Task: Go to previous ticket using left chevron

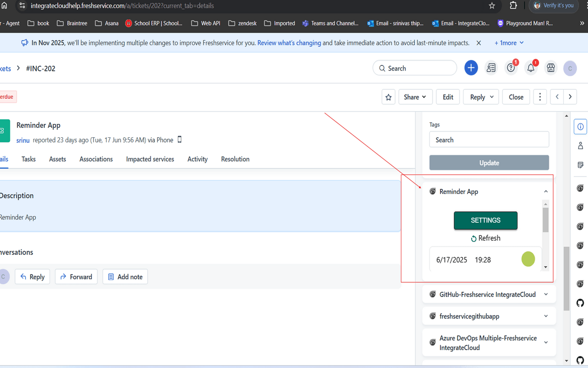Action: [x=557, y=97]
